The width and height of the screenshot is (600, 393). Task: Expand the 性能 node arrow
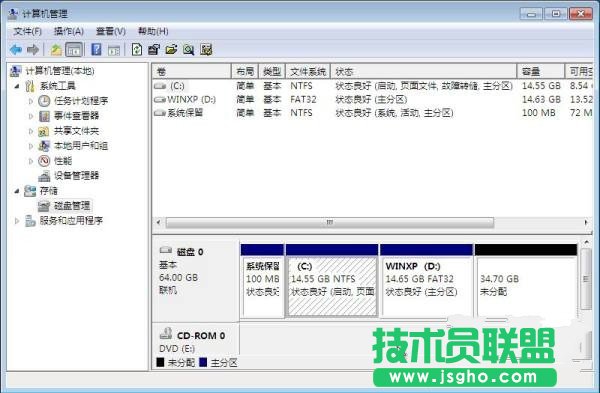tap(31, 161)
